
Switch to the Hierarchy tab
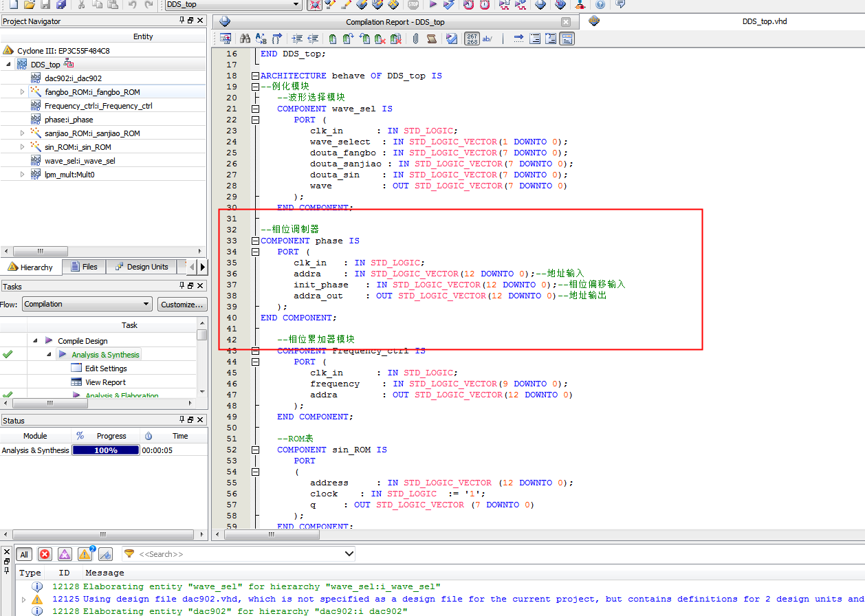tap(31, 267)
